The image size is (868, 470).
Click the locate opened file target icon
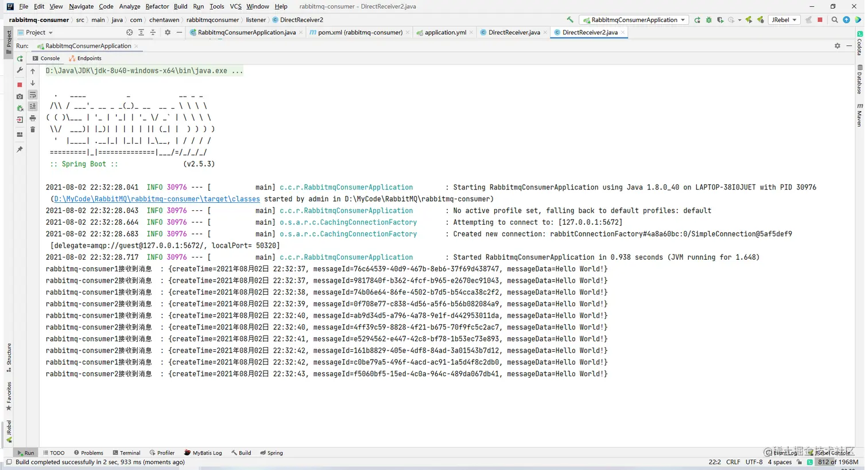click(x=129, y=32)
